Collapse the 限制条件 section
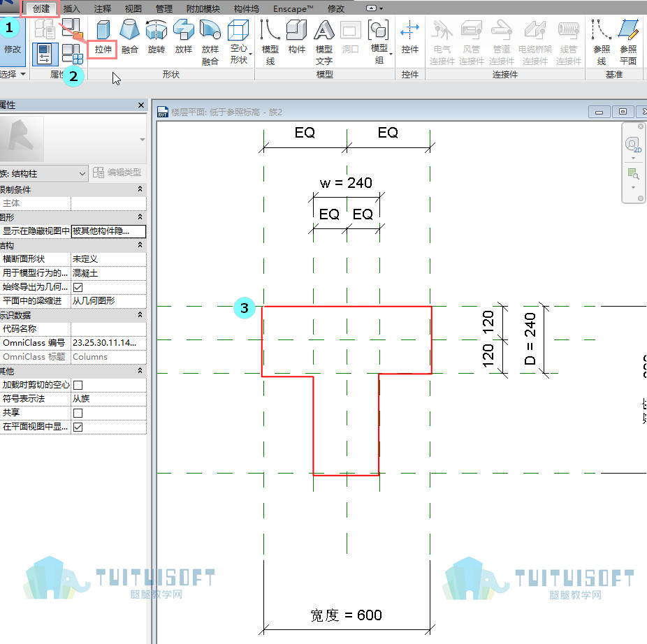The width and height of the screenshot is (647, 644). coord(140,189)
